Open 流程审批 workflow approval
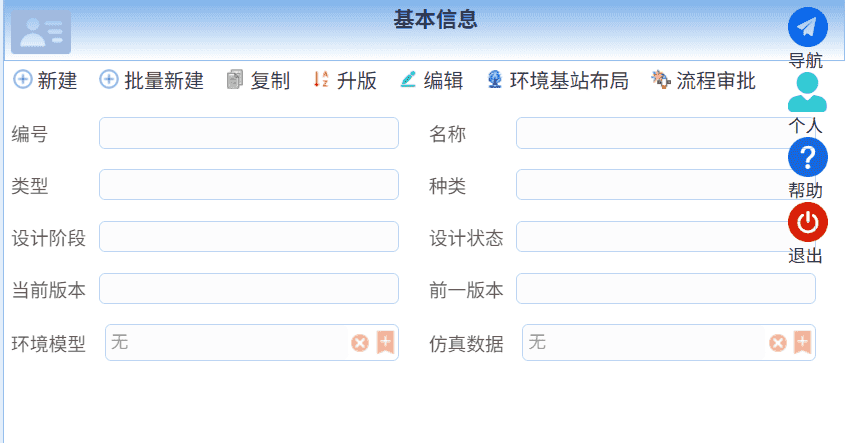Image resolution: width=846 pixels, height=443 pixels. (x=703, y=81)
